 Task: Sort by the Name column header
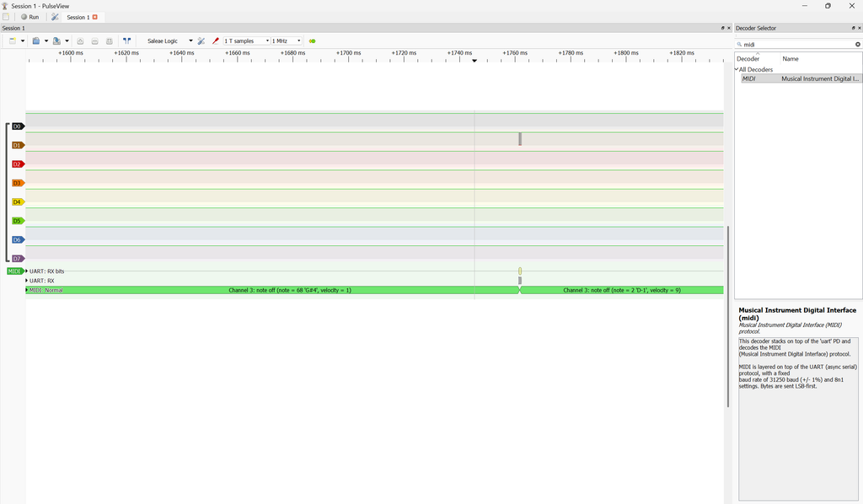click(x=821, y=58)
